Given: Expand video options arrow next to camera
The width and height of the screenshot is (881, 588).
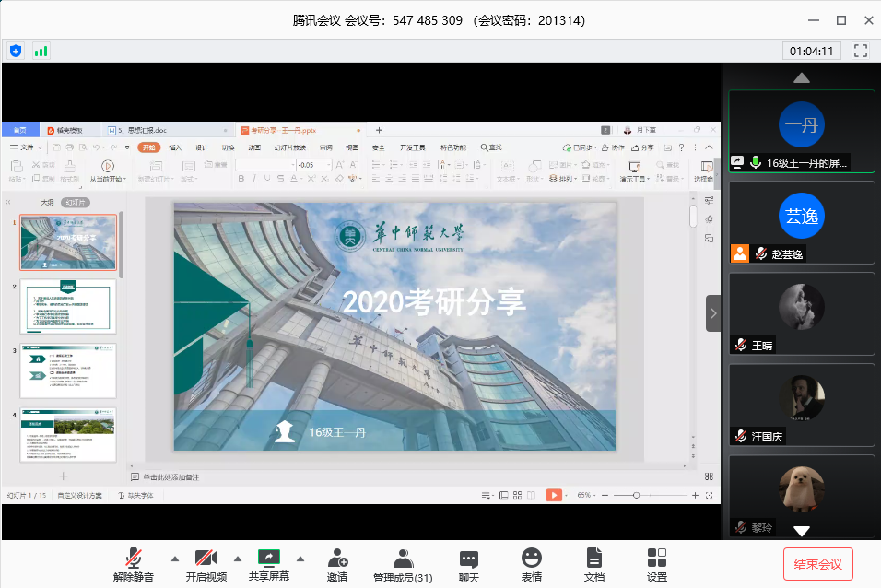Looking at the screenshot, I should coord(238,559).
